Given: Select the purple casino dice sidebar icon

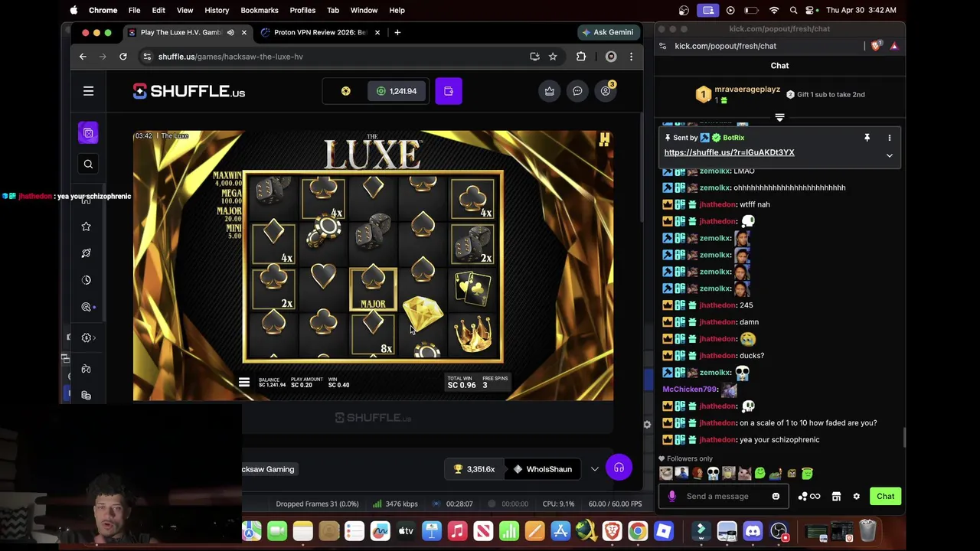Looking at the screenshot, I should 88,133.
